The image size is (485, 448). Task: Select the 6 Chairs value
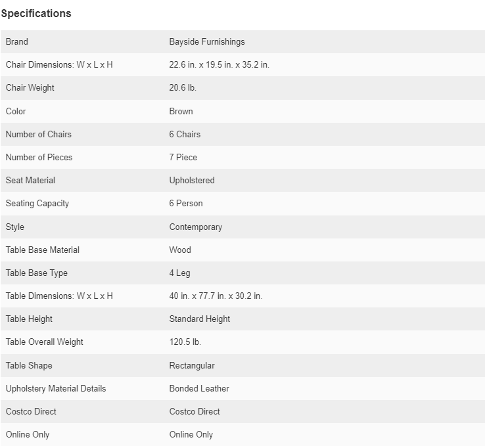click(x=185, y=134)
